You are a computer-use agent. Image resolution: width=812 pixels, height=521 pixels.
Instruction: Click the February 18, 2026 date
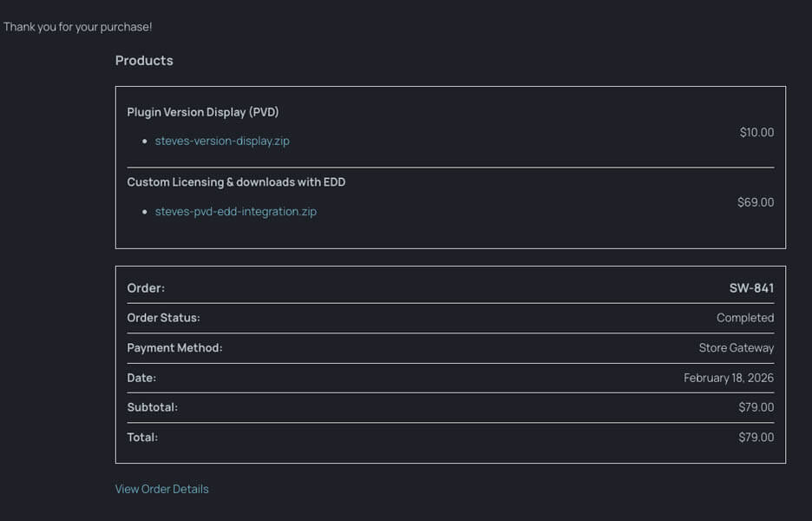(x=729, y=378)
